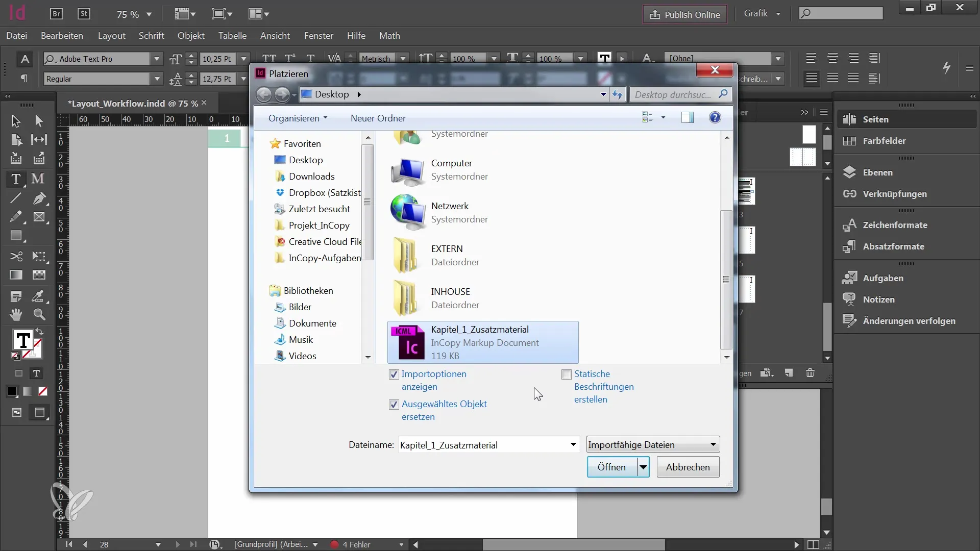Viewport: 980px width, 551px height.
Task: Open the Schrift menu
Action: [152, 36]
